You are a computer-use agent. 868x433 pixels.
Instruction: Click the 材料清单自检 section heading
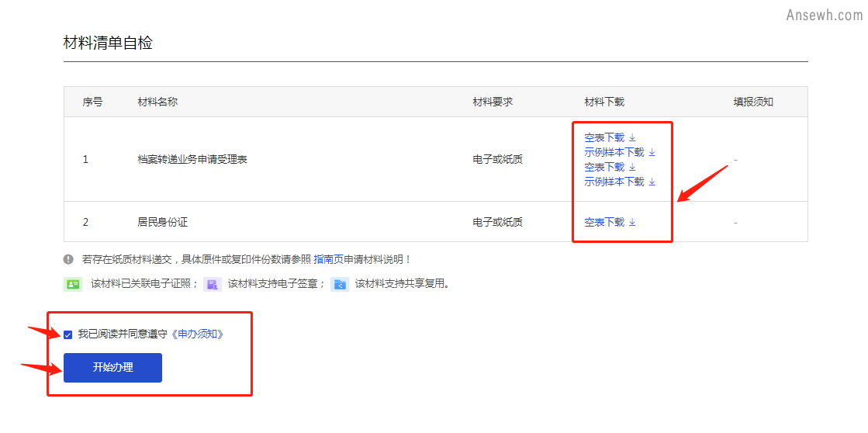108,43
